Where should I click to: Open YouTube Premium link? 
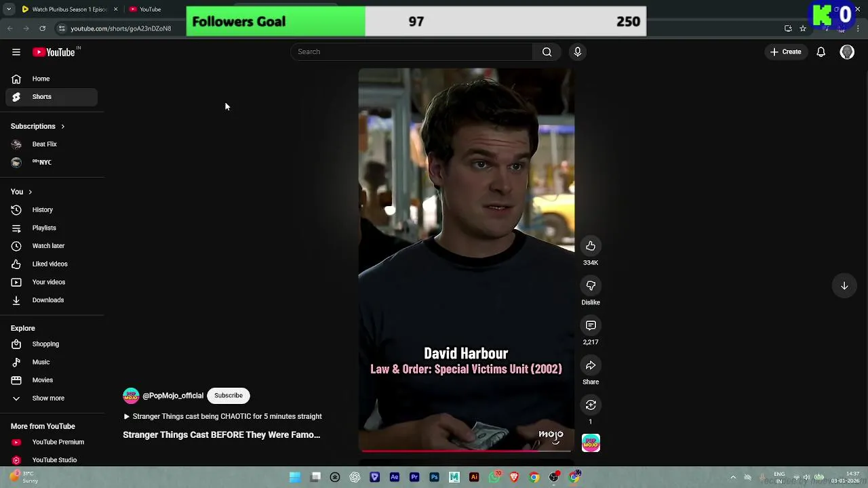pyautogui.click(x=52, y=443)
